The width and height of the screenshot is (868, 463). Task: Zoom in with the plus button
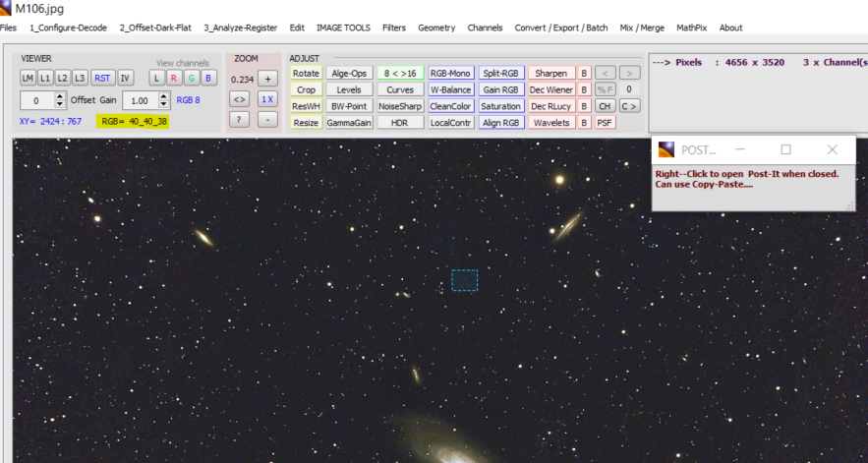[x=267, y=80]
